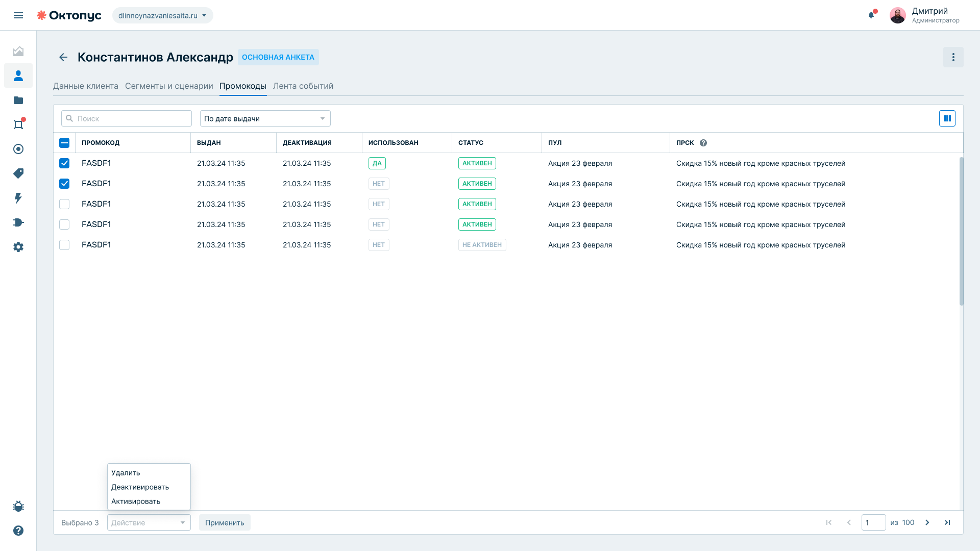Collapse the Действие action dropdown
The height and width of the screenshot is (551, 980).
[149, 522]
